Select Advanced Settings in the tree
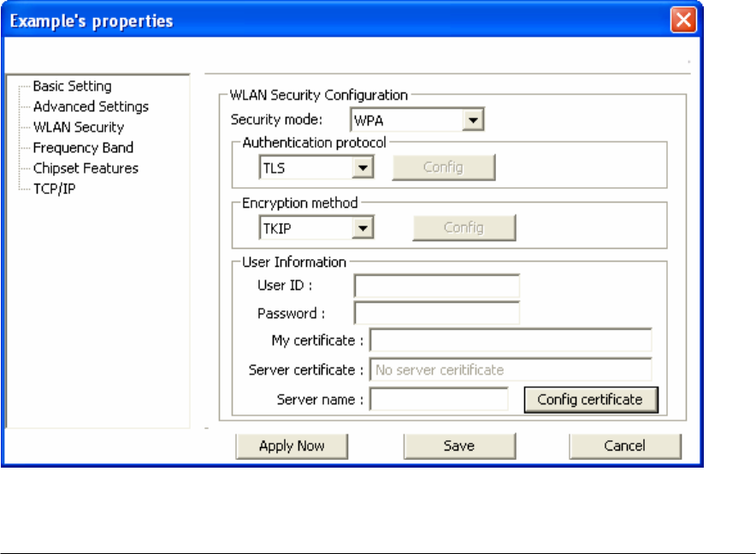The width and height of the screenshot is (756, 554). [x=91, y=107]
